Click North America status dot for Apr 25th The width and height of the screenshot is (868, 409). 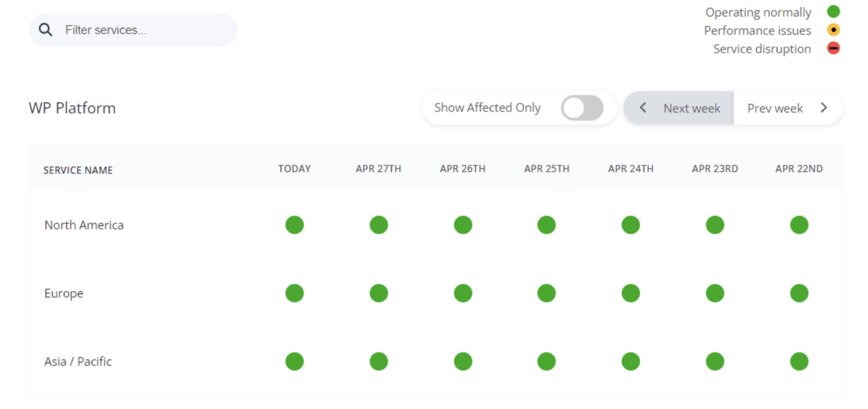pyautogui.click(x=546, y=225)
